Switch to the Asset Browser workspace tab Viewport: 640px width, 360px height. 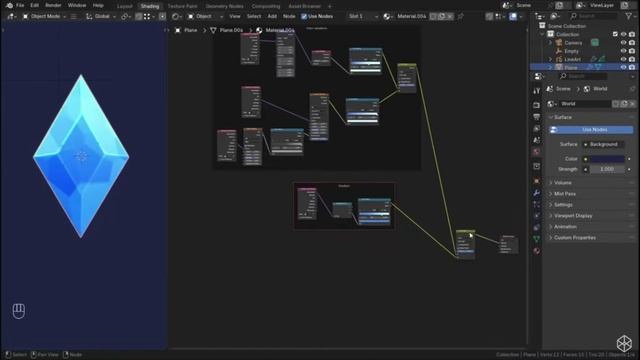click(x=304, y=6)
